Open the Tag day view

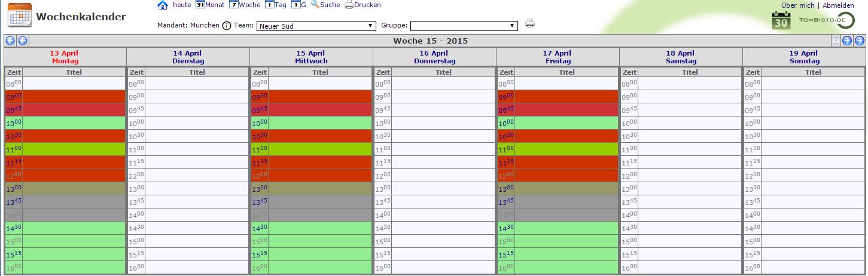276,5
